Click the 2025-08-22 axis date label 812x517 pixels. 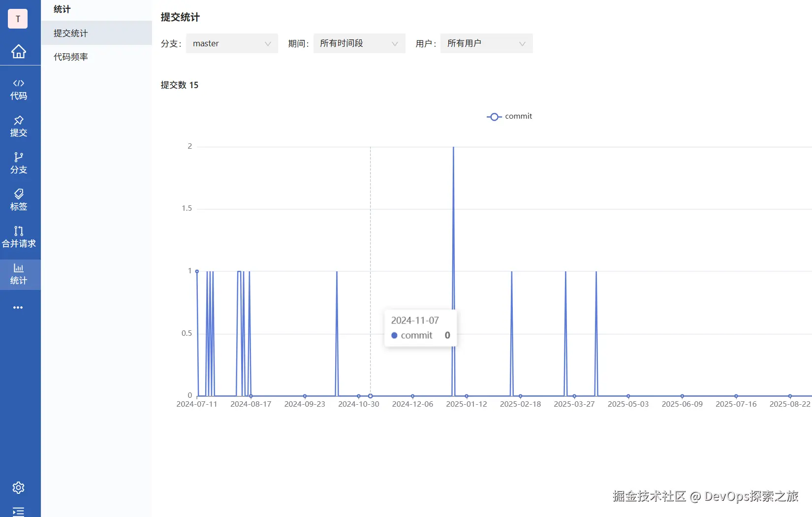[790, 404]
